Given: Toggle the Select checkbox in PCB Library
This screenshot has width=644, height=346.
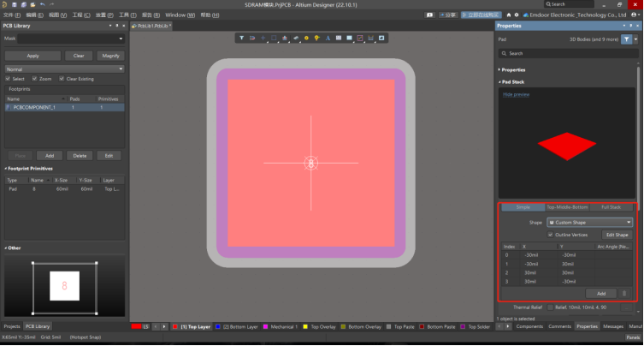Looking at the screenshot, I should (x=9, y=79).
